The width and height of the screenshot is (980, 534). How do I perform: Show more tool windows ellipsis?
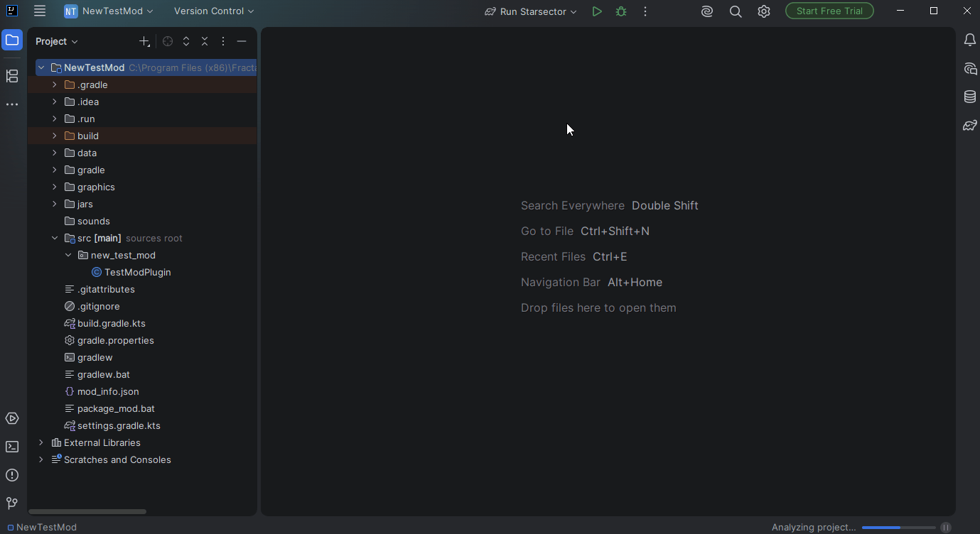click(12, 104)
